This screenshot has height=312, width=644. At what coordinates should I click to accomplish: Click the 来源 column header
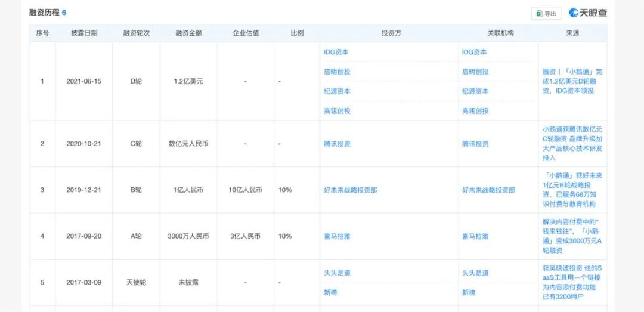coord(572,33)
